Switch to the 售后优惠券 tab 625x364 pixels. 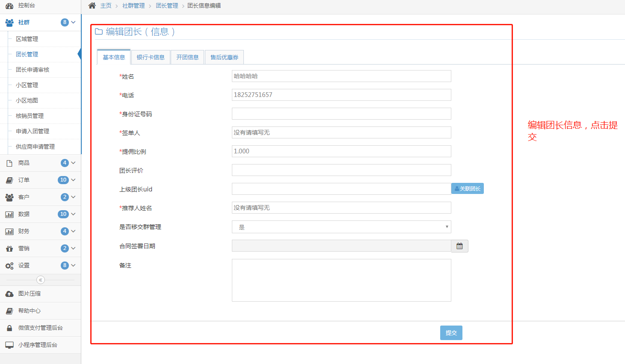pos(224,57)
